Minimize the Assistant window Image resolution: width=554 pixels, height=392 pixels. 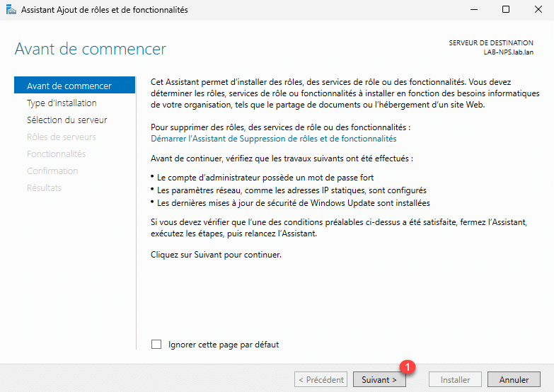pyautogui.click(x=472, y=10)
